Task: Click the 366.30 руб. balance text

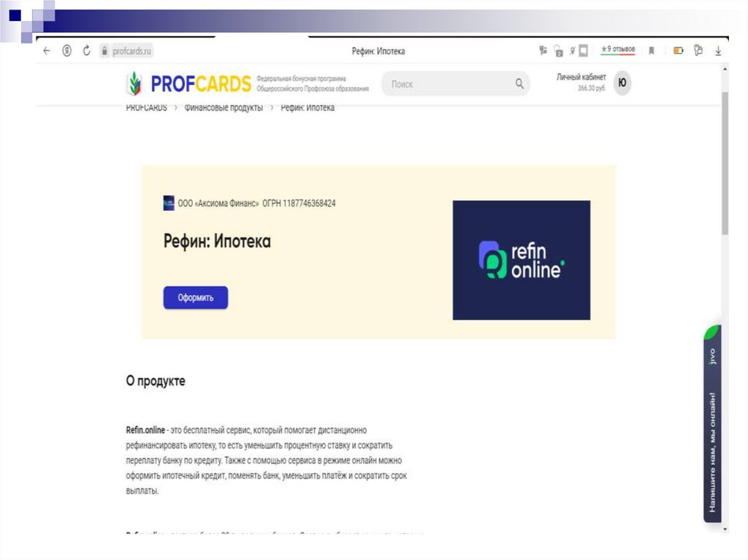Action: click(x=592, y=88)
